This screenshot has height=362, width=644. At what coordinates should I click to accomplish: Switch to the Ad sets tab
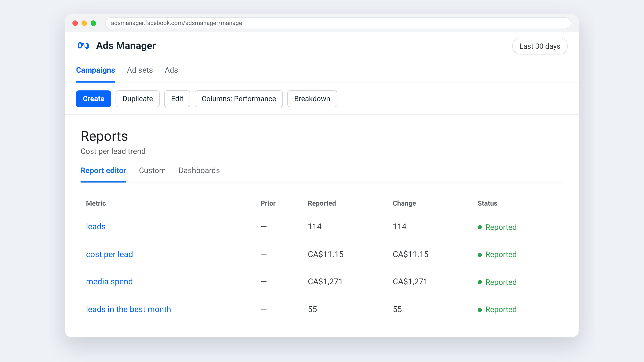click(x=140, y=70)
